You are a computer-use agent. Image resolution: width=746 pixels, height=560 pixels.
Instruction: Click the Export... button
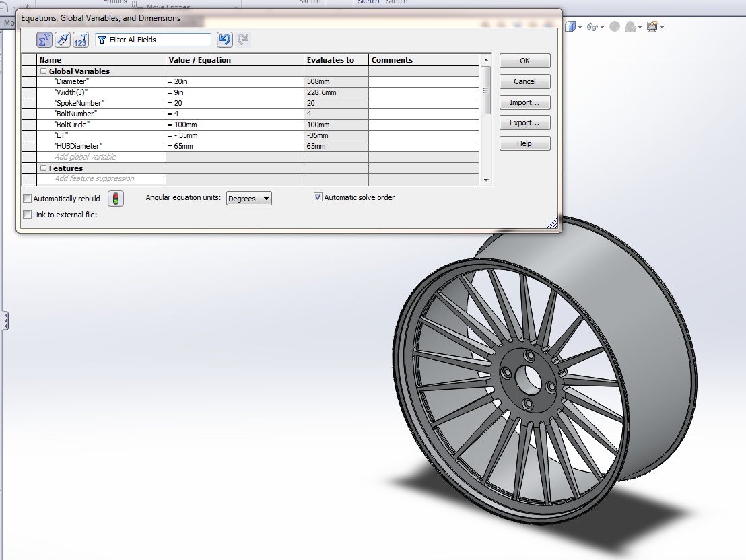(524, 123)
